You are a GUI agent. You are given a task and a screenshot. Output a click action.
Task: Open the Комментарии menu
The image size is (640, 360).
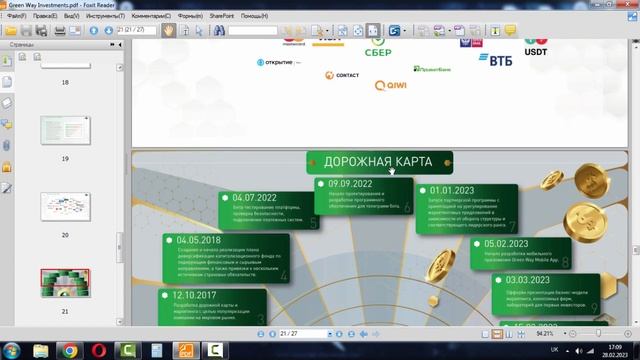pos(151,16)
